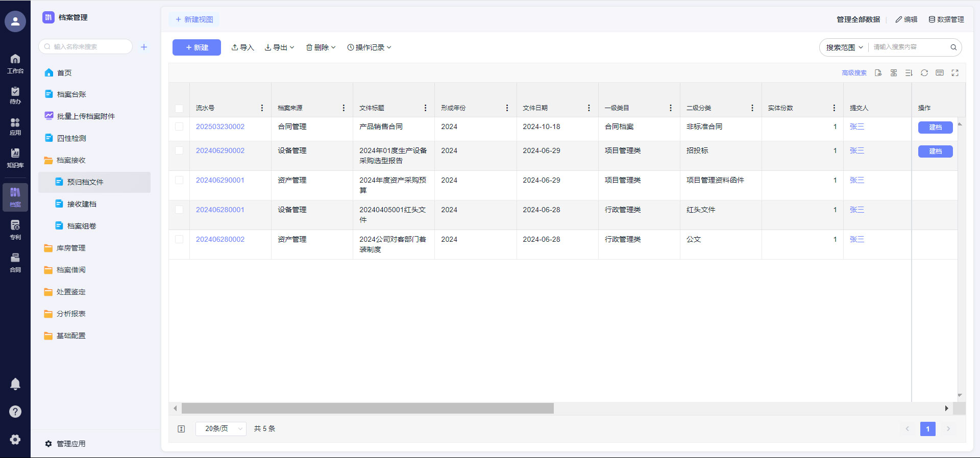Click the horizontal scrollbar under the table
Screen dimensions: 980x458
[367, 409]
